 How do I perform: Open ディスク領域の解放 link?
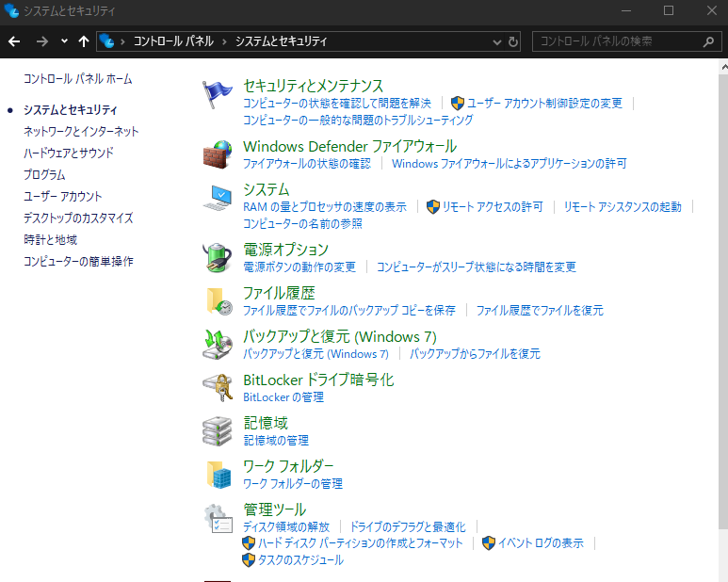click(286, 526)
